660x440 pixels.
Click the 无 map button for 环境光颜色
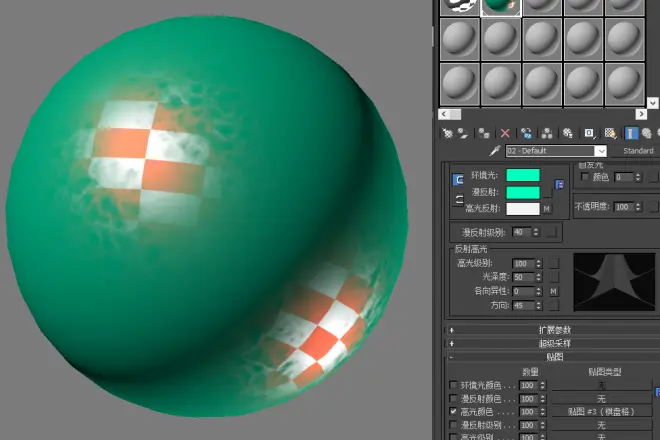[x=601, y=385]
